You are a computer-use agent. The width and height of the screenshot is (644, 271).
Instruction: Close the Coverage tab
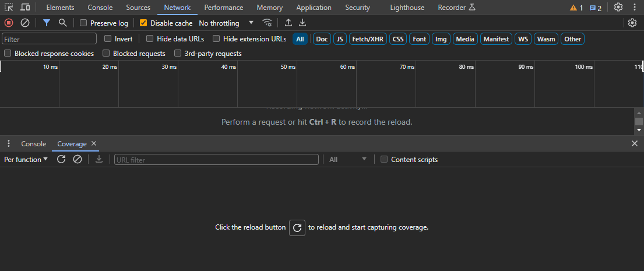coord(94,144)
